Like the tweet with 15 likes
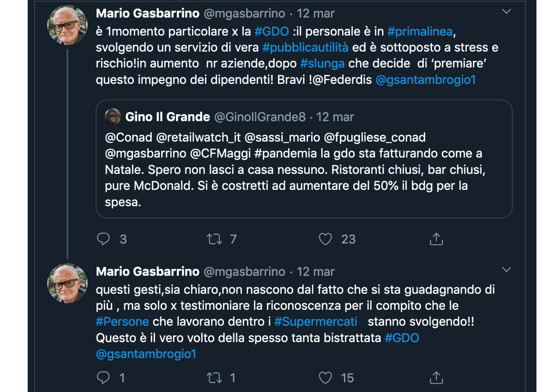The width and height of the screenshot is (554, 392). click(325, 378)
